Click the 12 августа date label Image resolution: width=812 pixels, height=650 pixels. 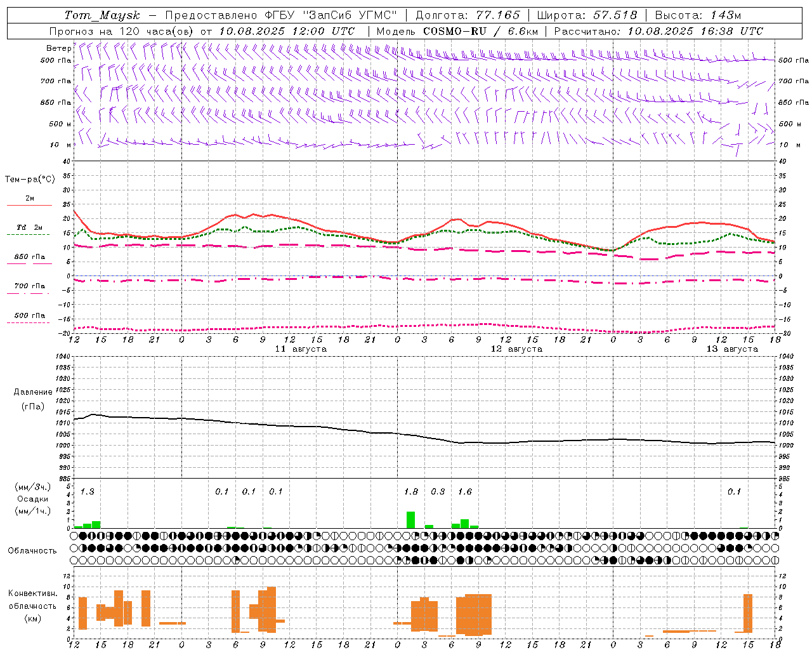pyautogui.click(x=516, y=349)
